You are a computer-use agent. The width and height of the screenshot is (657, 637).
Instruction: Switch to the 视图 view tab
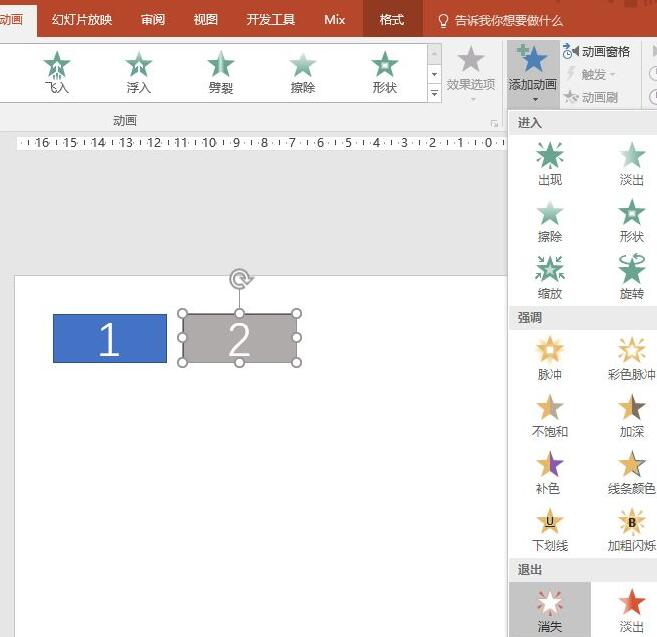(x=206, y=20)
